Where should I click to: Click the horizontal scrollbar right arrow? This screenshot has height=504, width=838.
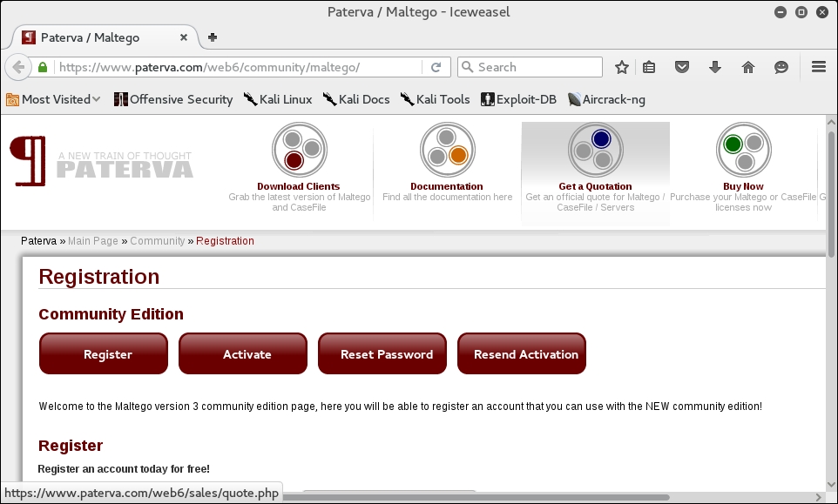[x=818, y=498]
